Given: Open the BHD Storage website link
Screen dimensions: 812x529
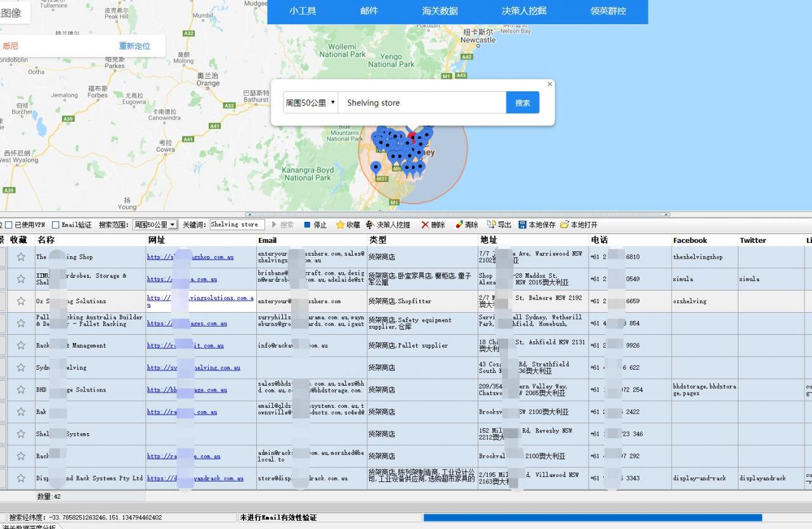Looking at the screenshot, I should 187,389.
